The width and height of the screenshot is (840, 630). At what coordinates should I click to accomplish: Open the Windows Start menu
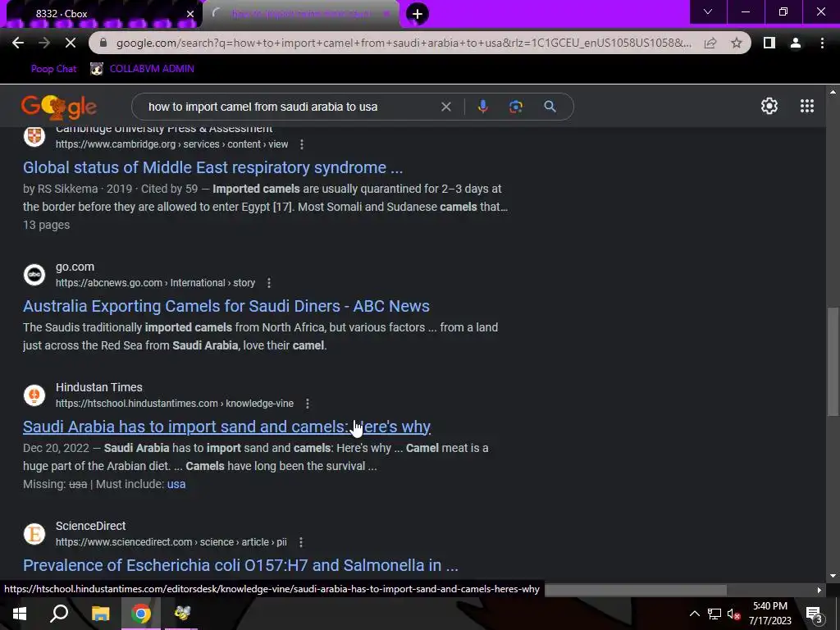(20, 614)
